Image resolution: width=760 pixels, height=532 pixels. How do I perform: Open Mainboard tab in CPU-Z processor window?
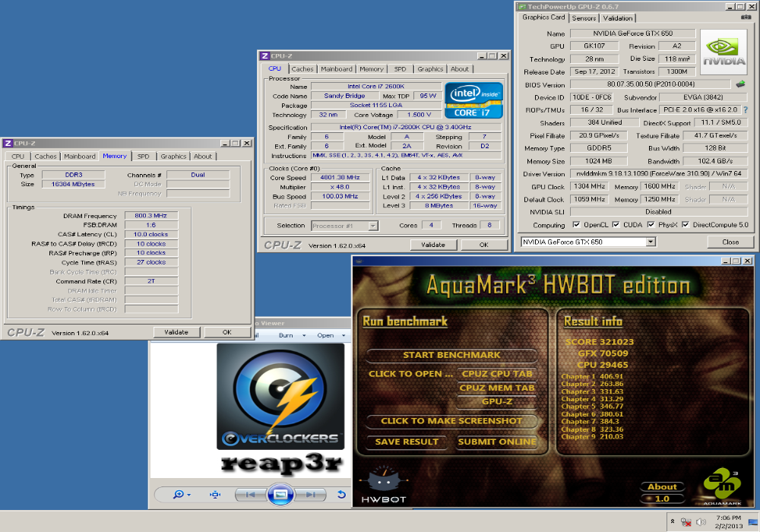337,69
